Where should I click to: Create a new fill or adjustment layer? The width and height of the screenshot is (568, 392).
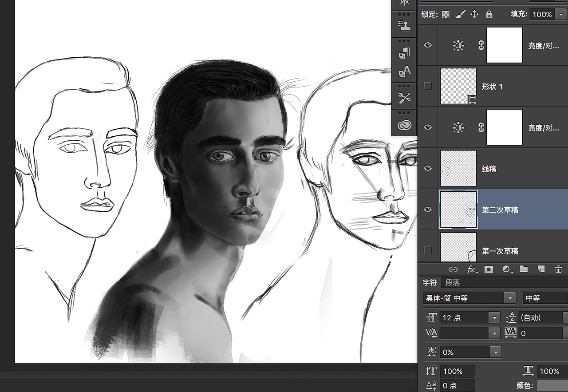tap(506, 269)
